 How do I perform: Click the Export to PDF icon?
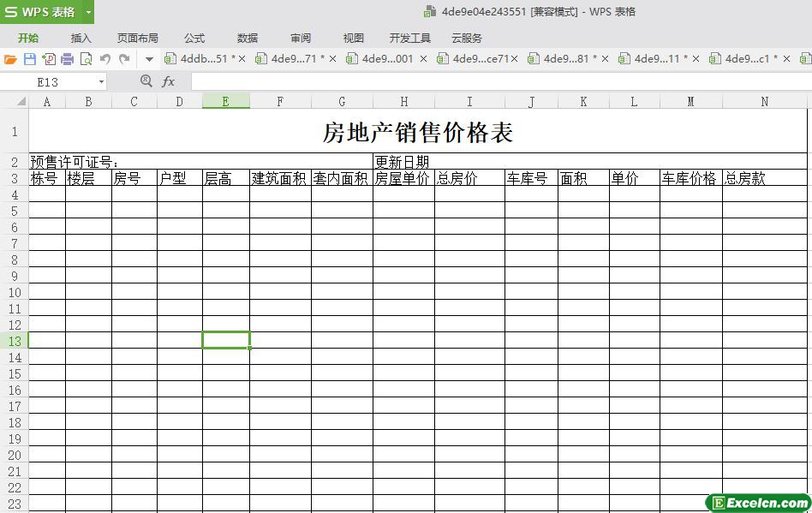coord(49,59)
